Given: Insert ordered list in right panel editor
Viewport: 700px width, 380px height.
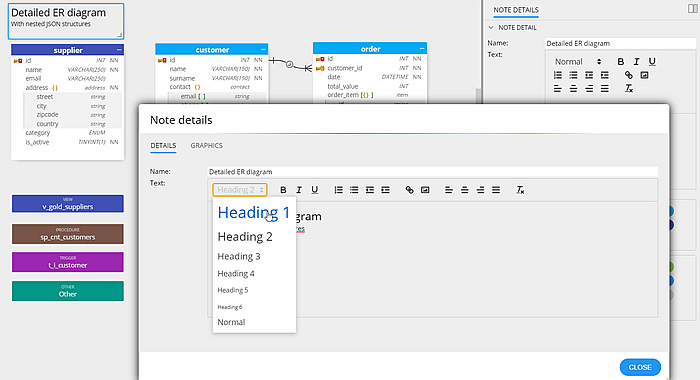Looking at the screenshot, I should point(558,75).
